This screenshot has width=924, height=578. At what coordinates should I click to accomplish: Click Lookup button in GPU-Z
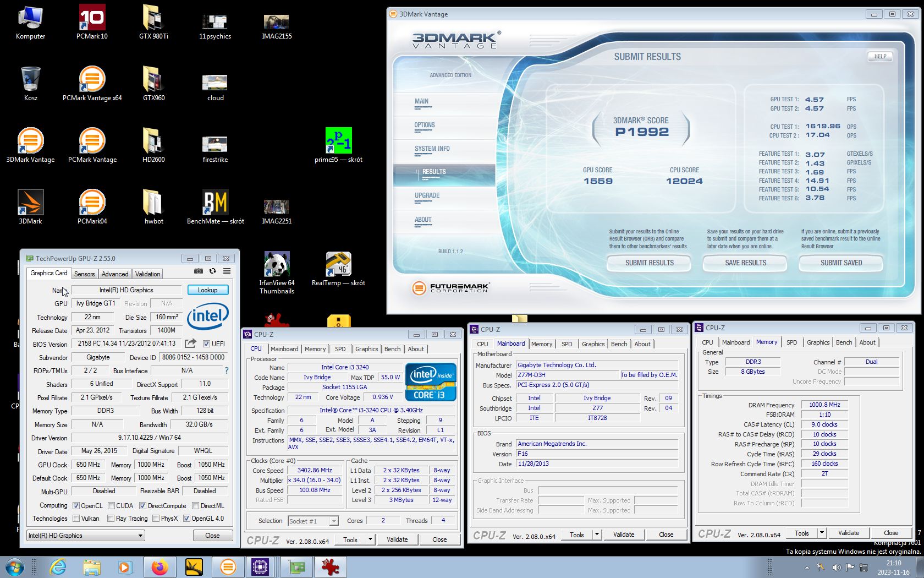coord(207,290)
